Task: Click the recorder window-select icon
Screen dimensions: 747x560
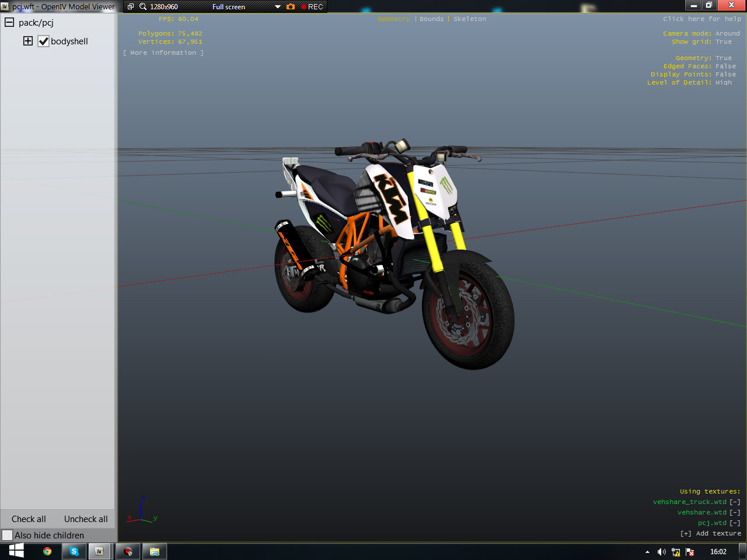Action: 131,7
